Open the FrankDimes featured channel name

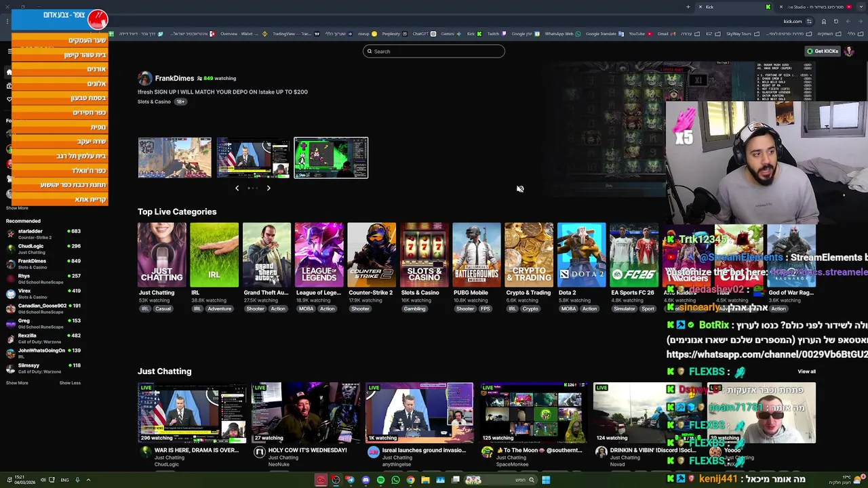[174, 79]
